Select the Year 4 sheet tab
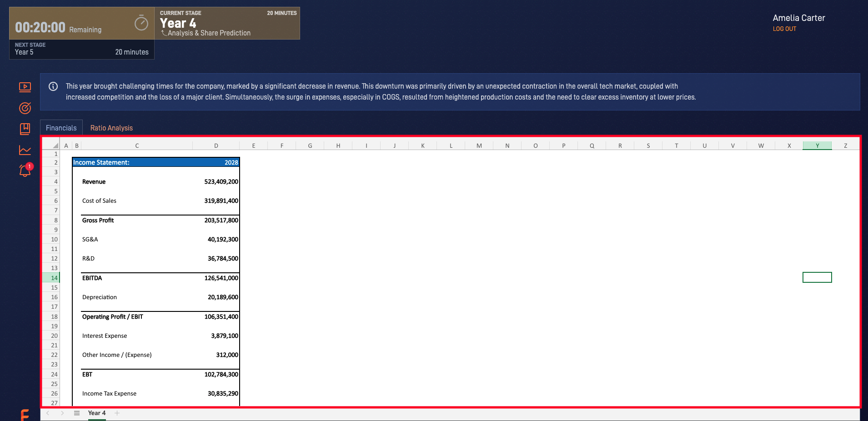 97,413
